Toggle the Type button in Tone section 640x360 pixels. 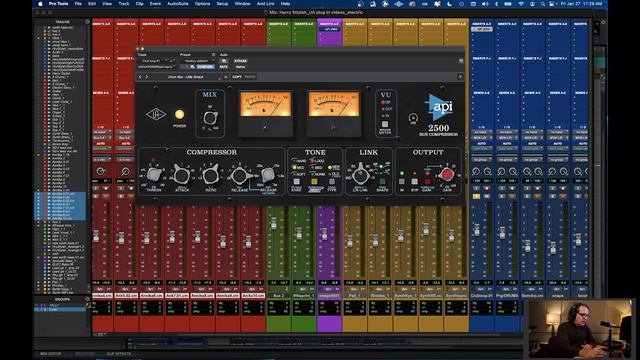click(x=332, y=182)
